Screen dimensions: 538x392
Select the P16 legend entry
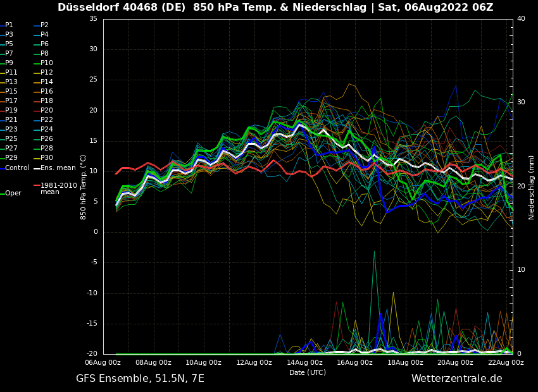pyautogui.click(x=46, y=92)
